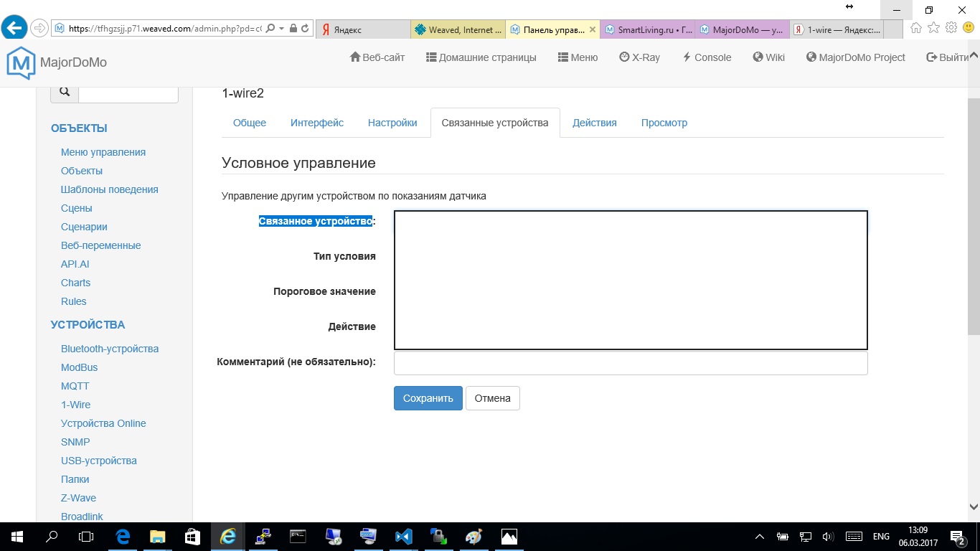This screenshot has width=980, height=551.
Task: Click the volume speaker tray icon
Action: point(828,537)
